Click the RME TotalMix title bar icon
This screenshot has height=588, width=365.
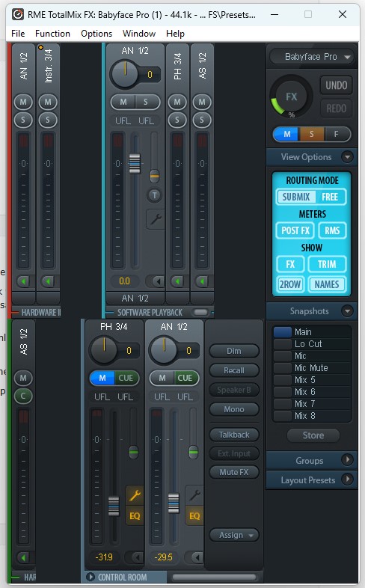click(18, 14)
